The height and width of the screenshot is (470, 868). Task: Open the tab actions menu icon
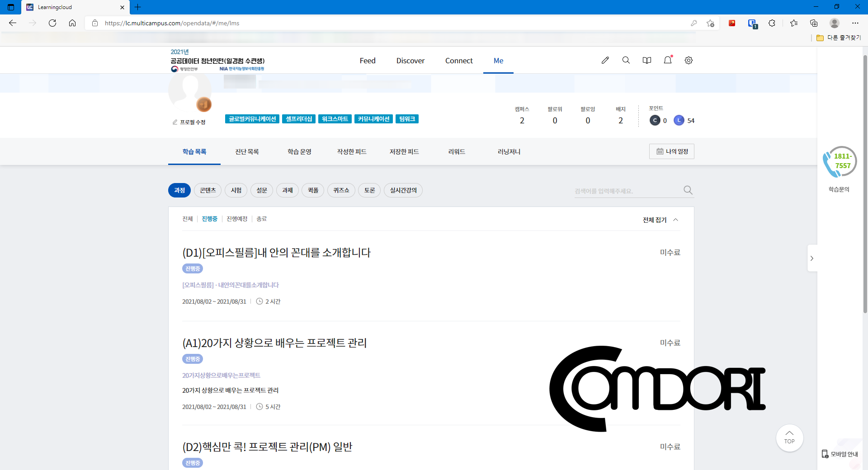pyautogui.click(x=11, y=7)
